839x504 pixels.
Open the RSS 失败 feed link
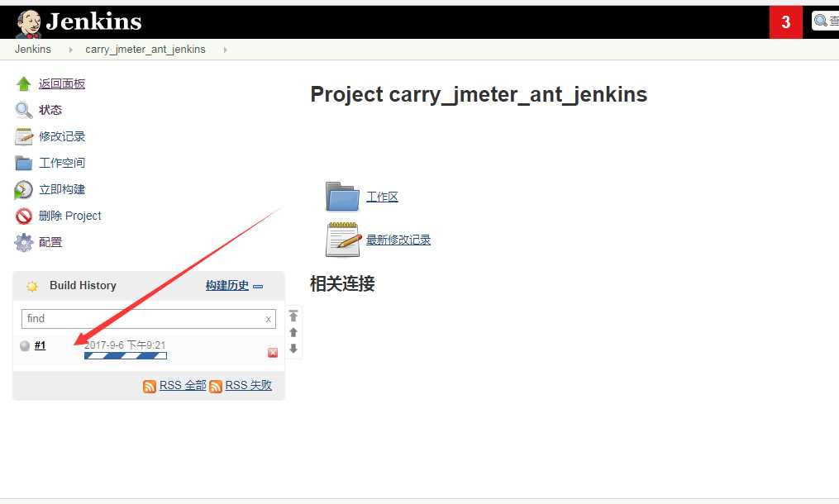(248, 385)
